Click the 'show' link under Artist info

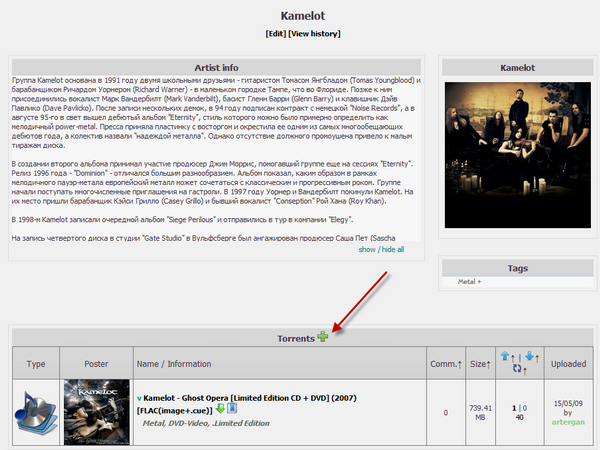pyautogui.click(x=367, y=249)
